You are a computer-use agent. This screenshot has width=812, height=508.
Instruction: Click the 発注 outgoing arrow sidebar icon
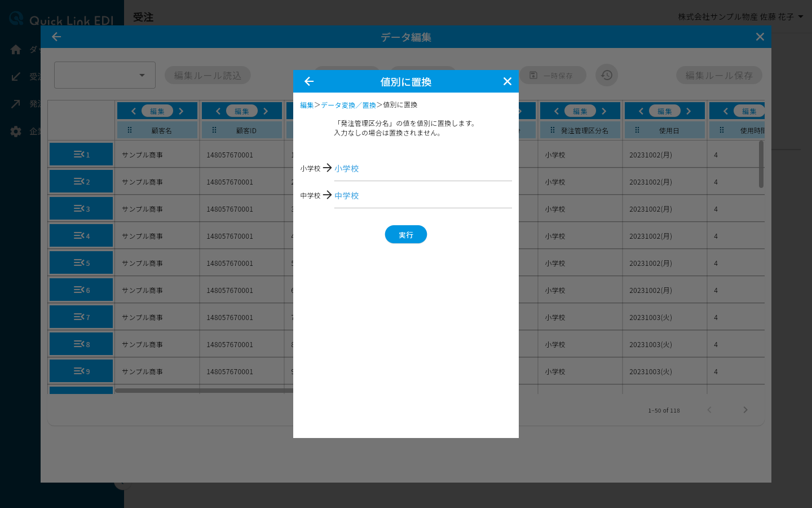point(16,104)
